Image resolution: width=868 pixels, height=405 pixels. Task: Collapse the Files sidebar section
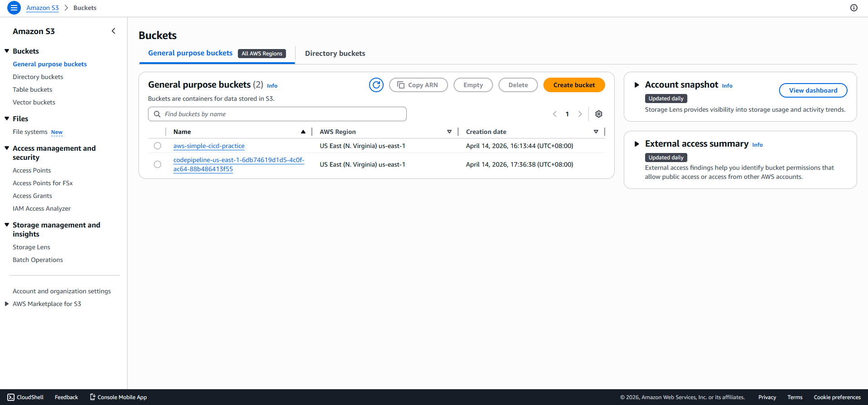(7, 119)
